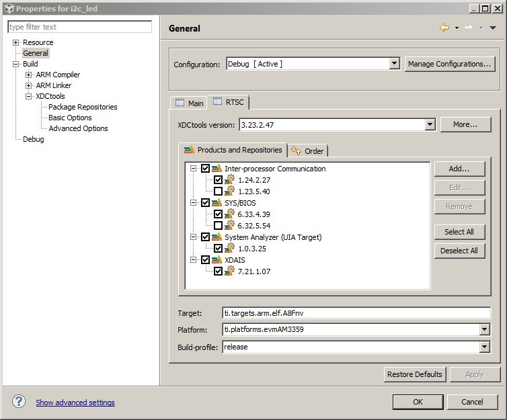The height and width of the screenshot is (420, 507).
Task: Click the System Analyzer product icon
Action: [x=217, y=237]
